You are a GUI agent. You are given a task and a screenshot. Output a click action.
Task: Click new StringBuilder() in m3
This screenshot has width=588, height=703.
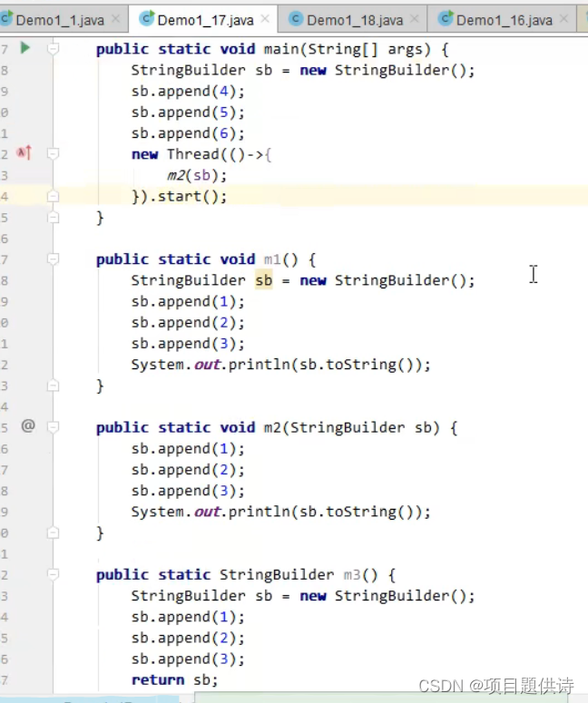coord(384,596)
